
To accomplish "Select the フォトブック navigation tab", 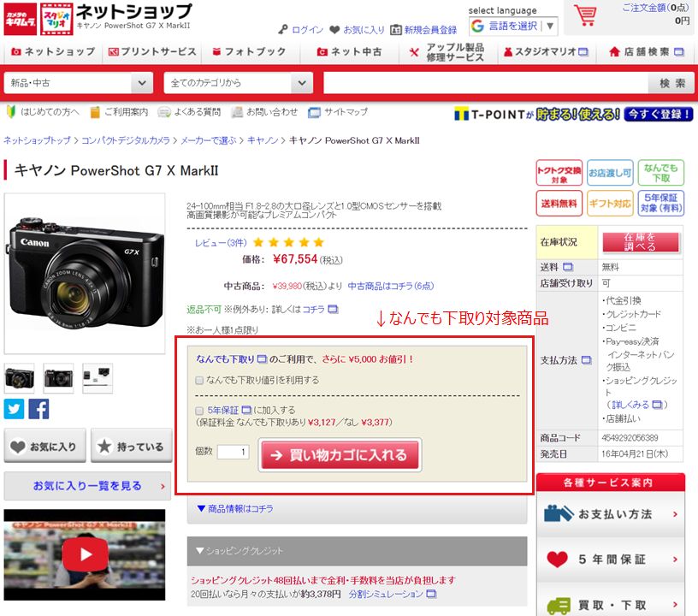I will [249, 51].
